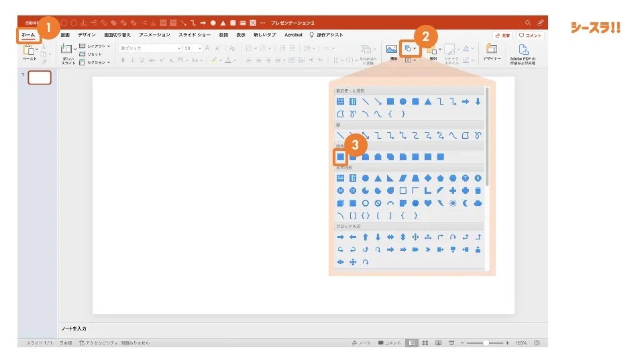Expand the Quick Styles dropdown arrow
This screenshot has height=362, width=644.
(458, 49)
